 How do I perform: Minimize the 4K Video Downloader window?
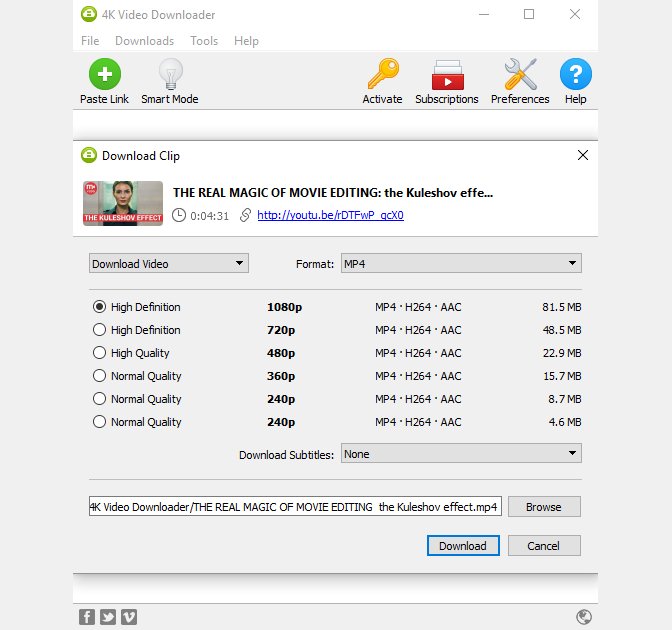(484, 14)
